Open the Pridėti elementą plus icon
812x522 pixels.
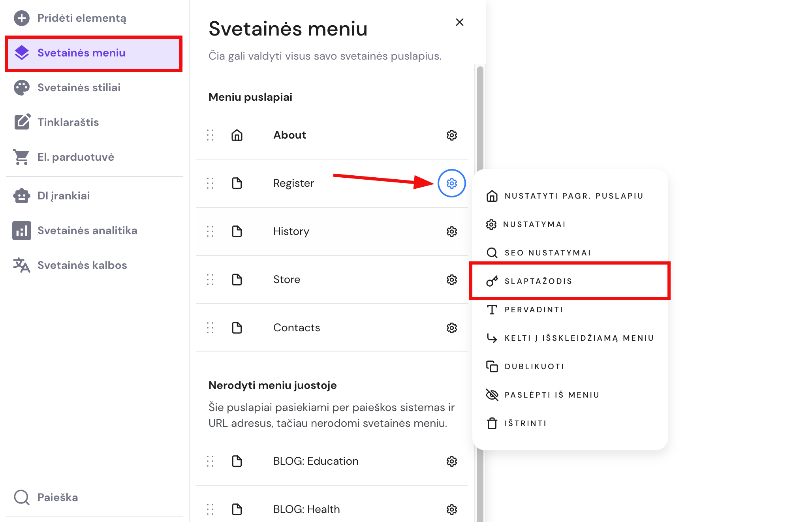(x=22, y=18)
